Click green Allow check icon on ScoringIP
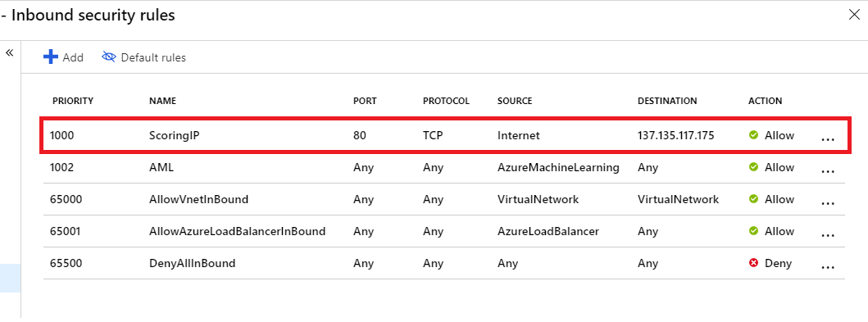The image size is (868, 322). click(x=753, y=135)
